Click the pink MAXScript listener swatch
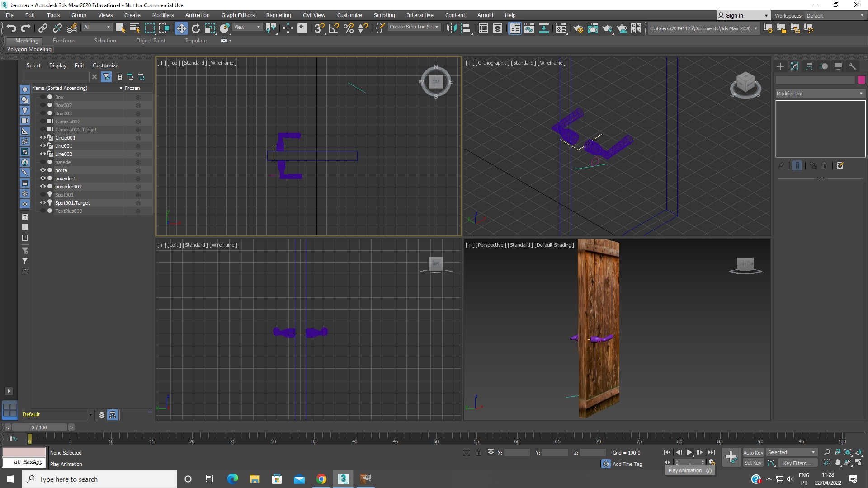Screen dimensions: 868x488 click(x=24, y=452)
